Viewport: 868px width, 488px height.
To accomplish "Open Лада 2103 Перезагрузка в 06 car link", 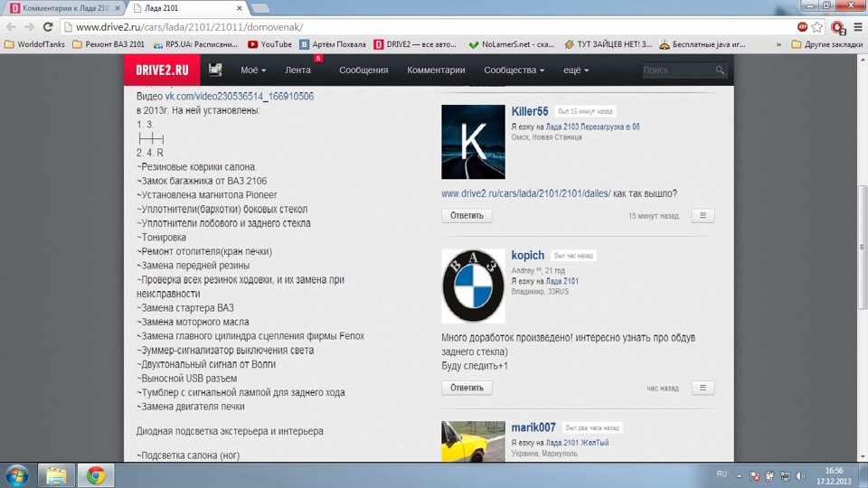I will point(593,127).
